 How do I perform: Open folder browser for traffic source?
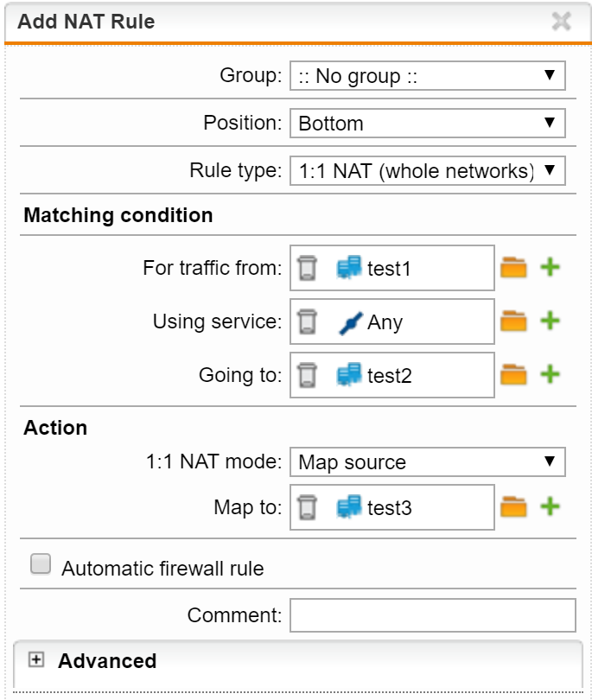(513, 268)
